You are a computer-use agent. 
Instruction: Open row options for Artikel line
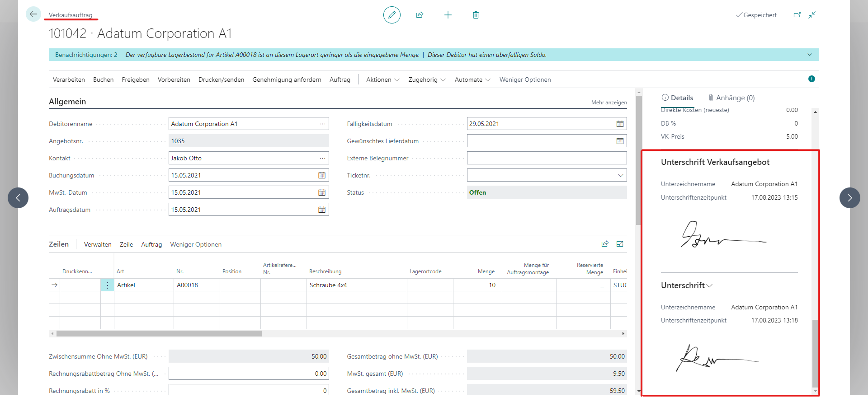click(x=107, y=285)
